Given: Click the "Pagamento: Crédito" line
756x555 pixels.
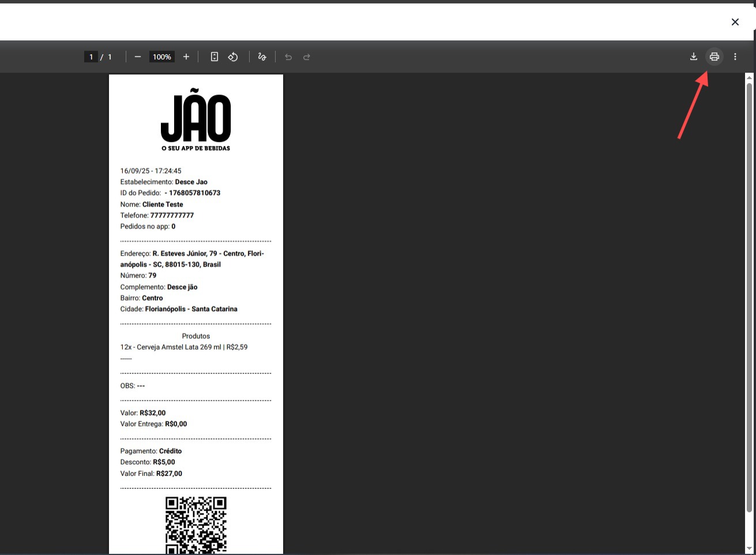Looking at the screenshot, I should pos(151,451).
